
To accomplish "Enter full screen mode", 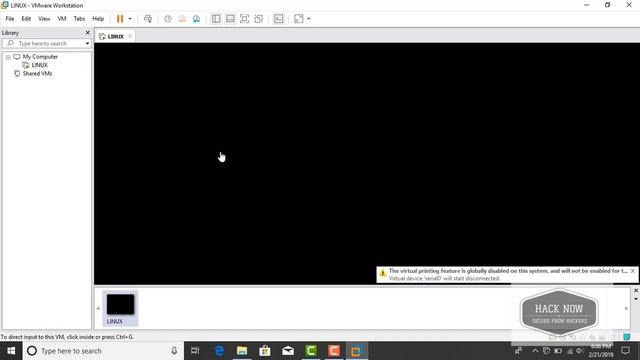I will click(x=244, y=19).
